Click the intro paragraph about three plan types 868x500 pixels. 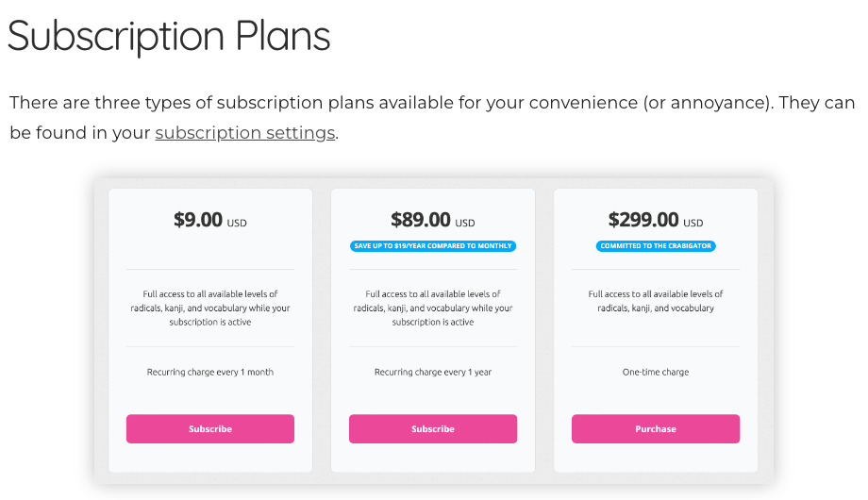(x=432, y=117)
